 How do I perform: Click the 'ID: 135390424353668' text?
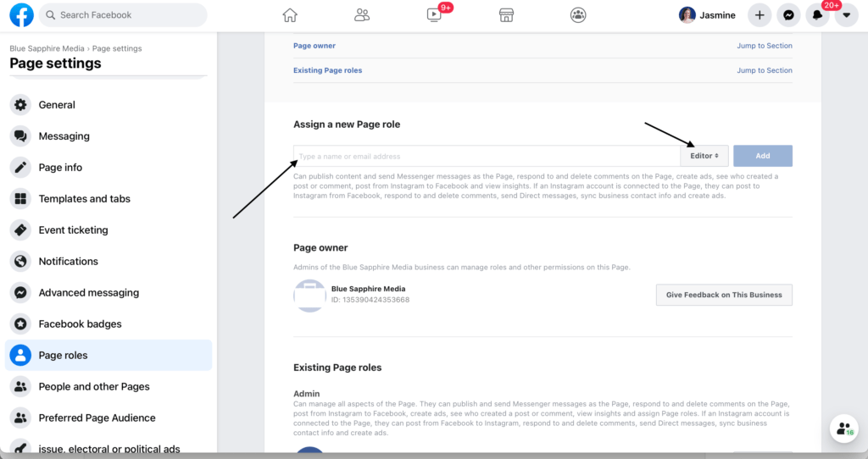pos(370,300)
